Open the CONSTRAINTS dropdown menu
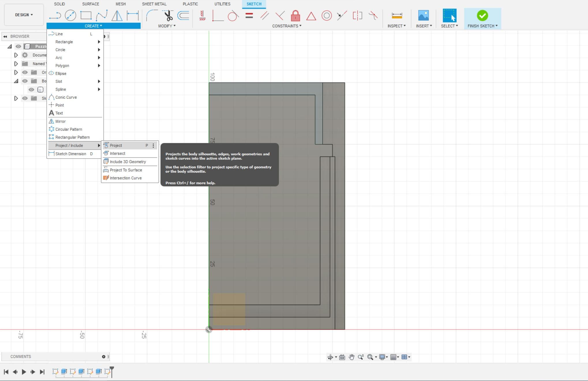The image size is (588, 381). (x=286, y=26)
